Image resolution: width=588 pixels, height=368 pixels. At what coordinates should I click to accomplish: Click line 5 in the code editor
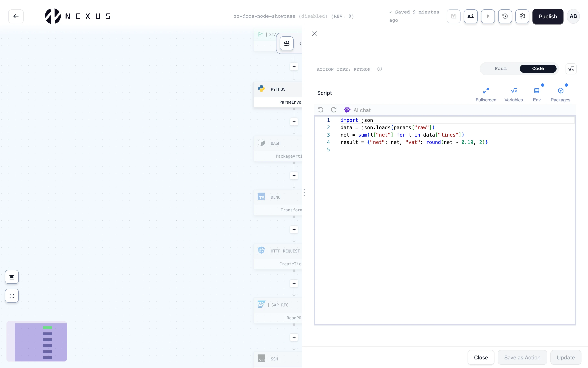click(445, 150)
